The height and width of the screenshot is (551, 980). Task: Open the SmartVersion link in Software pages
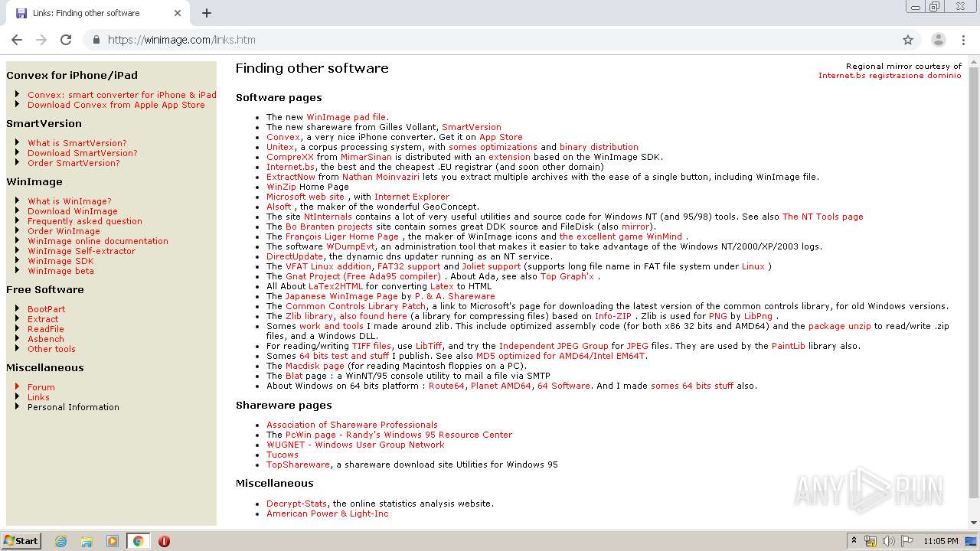coord(472,127)
